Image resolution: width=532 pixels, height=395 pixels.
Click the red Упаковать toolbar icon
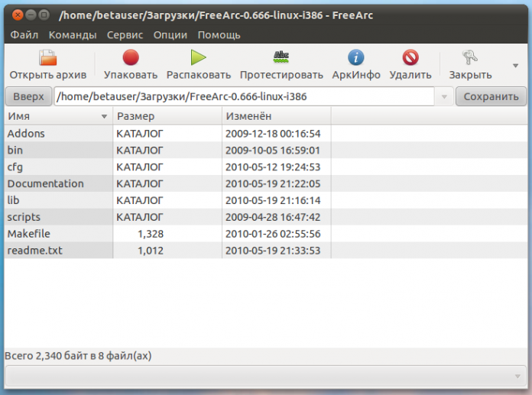tap(131, 57)
